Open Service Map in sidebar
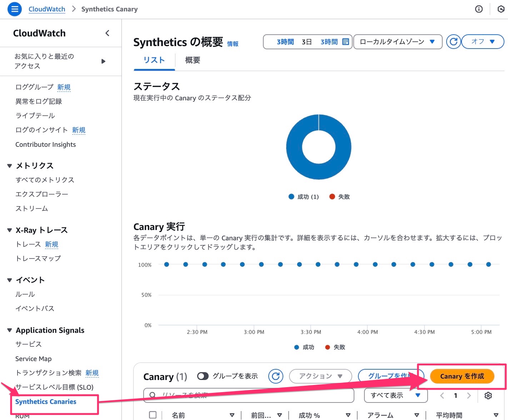 point(33,359)
